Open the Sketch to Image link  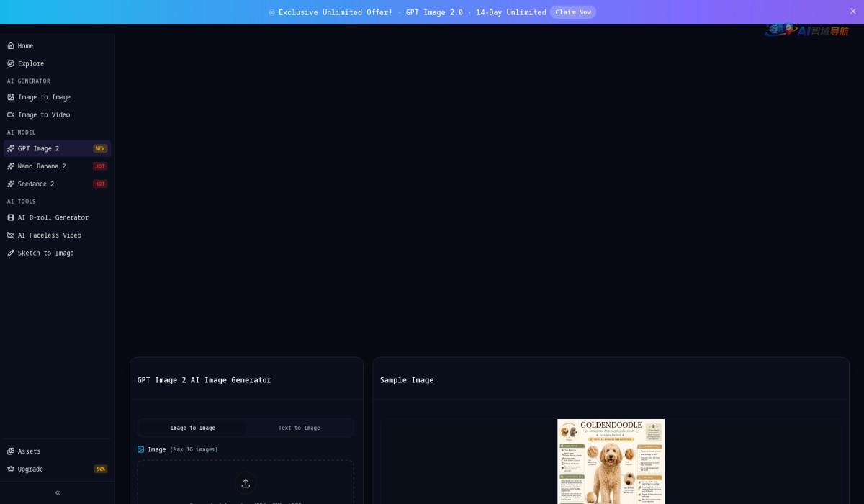(58, 253)
